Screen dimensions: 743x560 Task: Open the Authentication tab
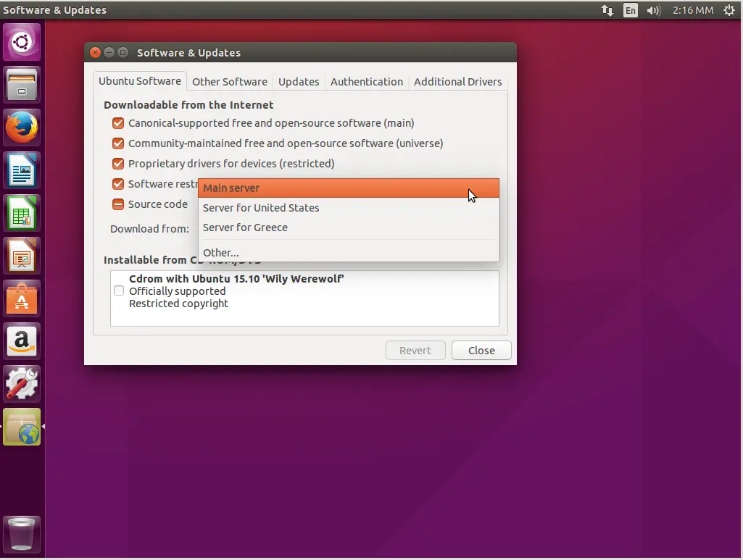pos(367,82)
